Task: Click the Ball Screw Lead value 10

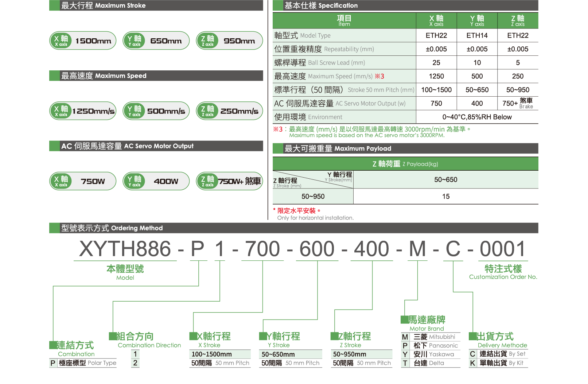Action: tap(477, 63)
